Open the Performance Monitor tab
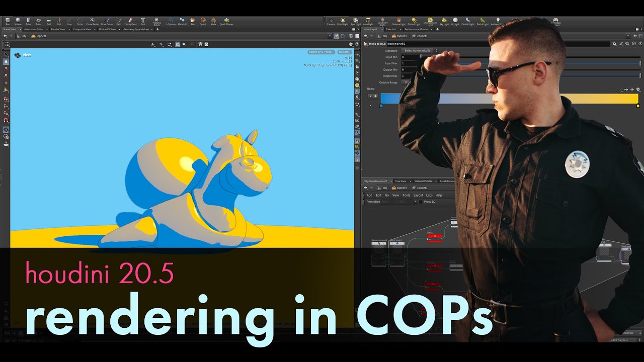This screenshot has width=644, height=362. 417,30
